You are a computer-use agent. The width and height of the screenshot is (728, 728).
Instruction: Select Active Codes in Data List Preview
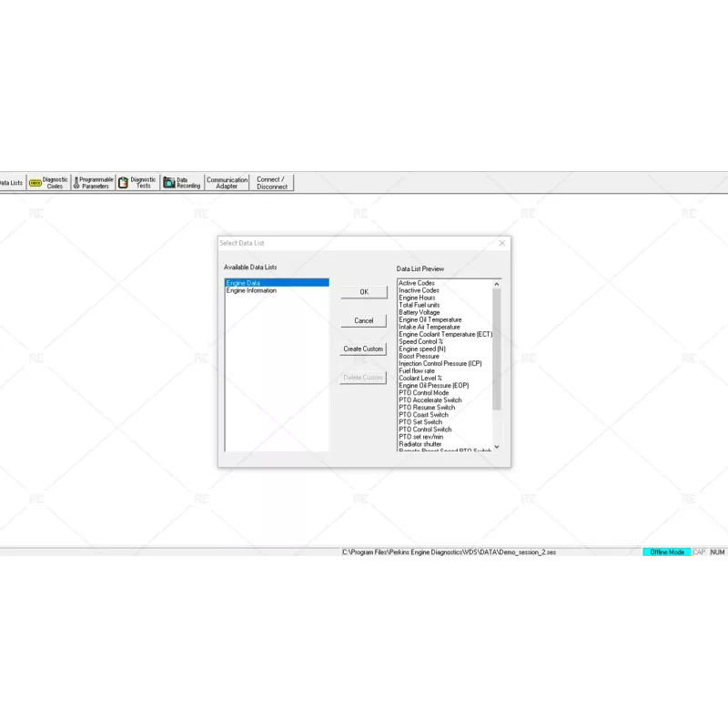click(418, 283)
